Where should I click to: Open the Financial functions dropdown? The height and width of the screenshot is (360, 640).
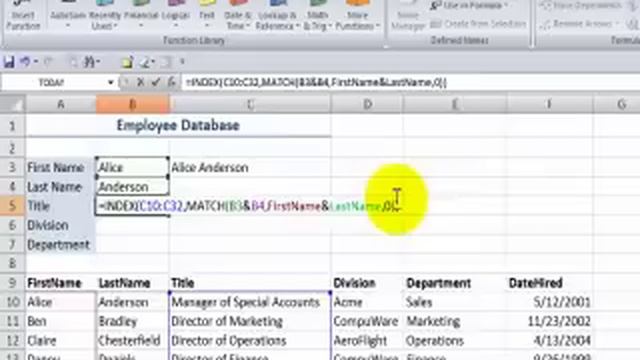click(141, 16)
